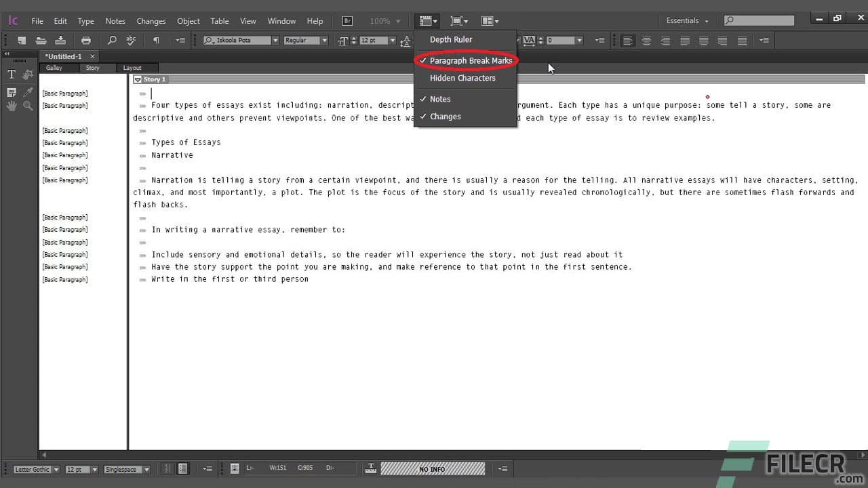868x488 pixels.
Task: Toggle the paragraph mark toolbar button
Action: (156, 40)
